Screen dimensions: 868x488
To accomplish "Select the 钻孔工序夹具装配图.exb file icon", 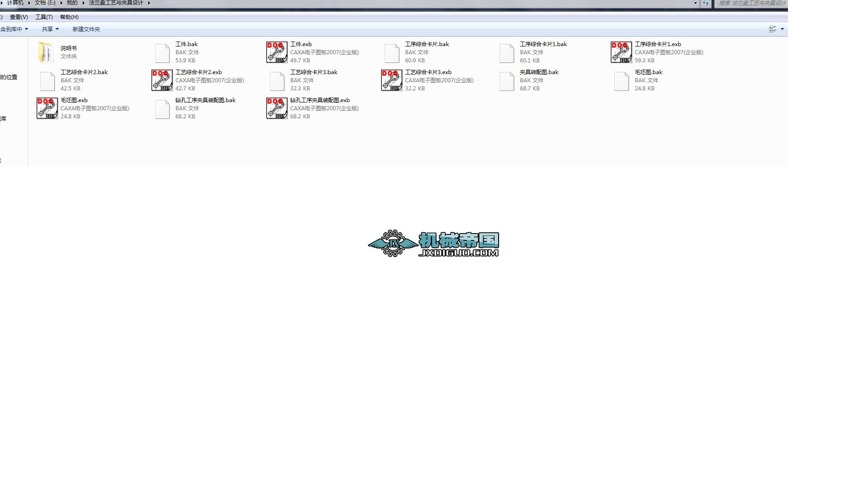I will pyautogui.click(x=277, y=108).
